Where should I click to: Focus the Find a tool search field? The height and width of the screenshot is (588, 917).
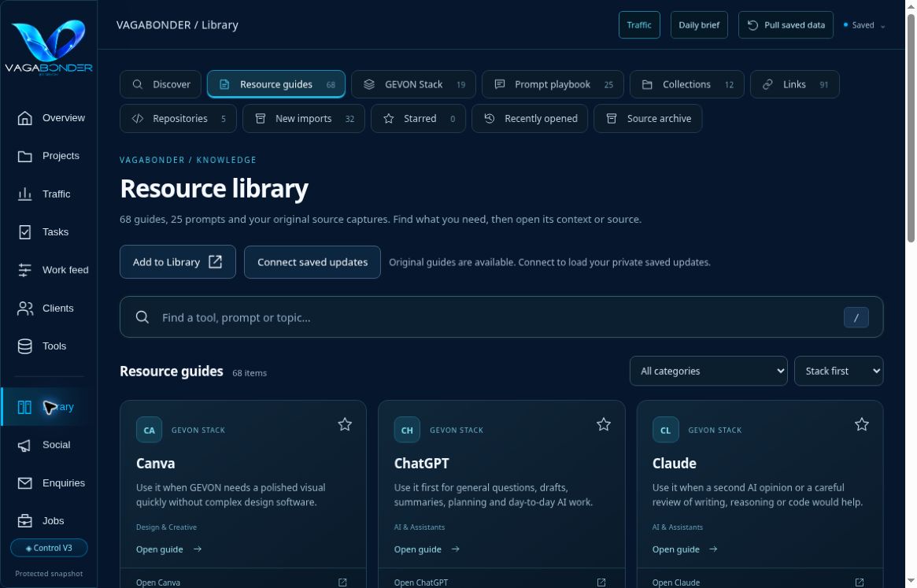click(501, 317)
